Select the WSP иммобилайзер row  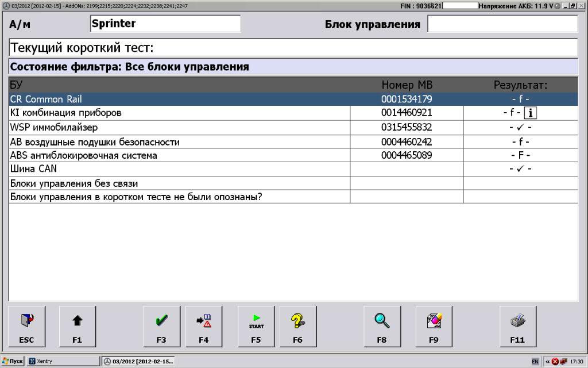(x=293, y=127)
